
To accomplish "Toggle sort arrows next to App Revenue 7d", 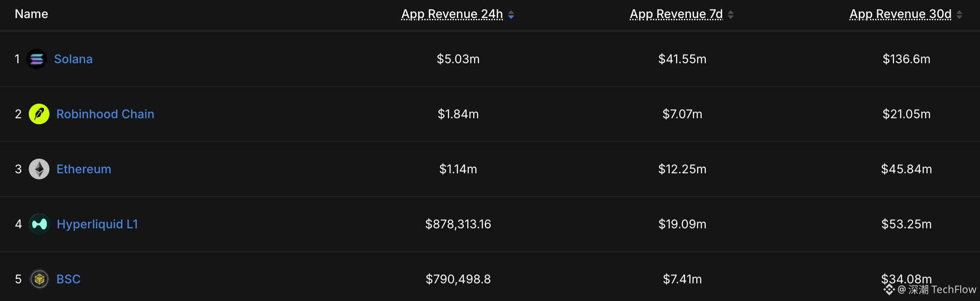I will 731,15.
